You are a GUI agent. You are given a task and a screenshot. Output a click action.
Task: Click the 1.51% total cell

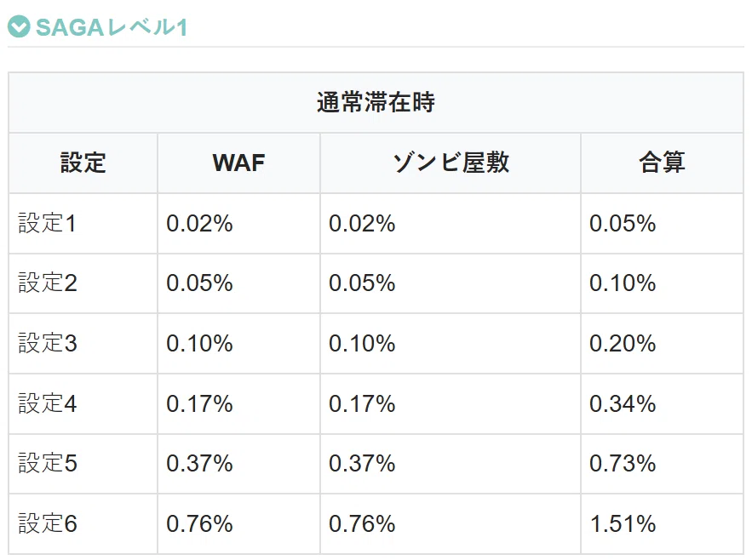623,523
